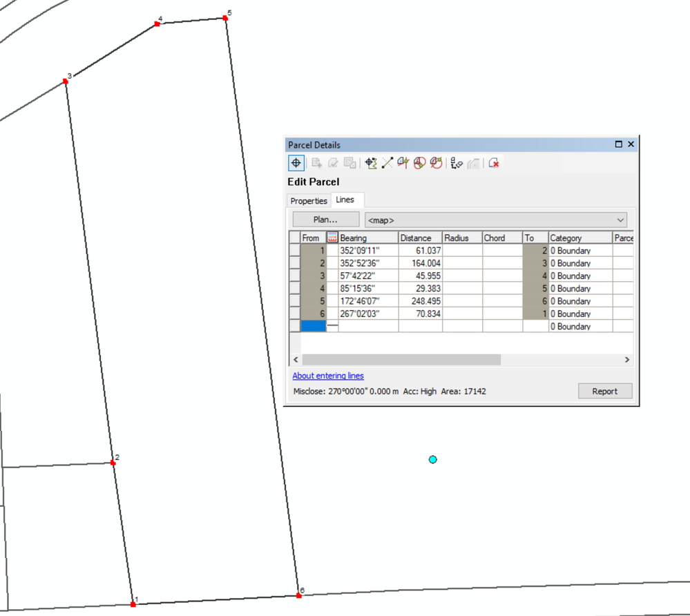This screenshot has height=616, width=690.
Task: Click empty bearing cell in new row
Action: tap(368, 326)
